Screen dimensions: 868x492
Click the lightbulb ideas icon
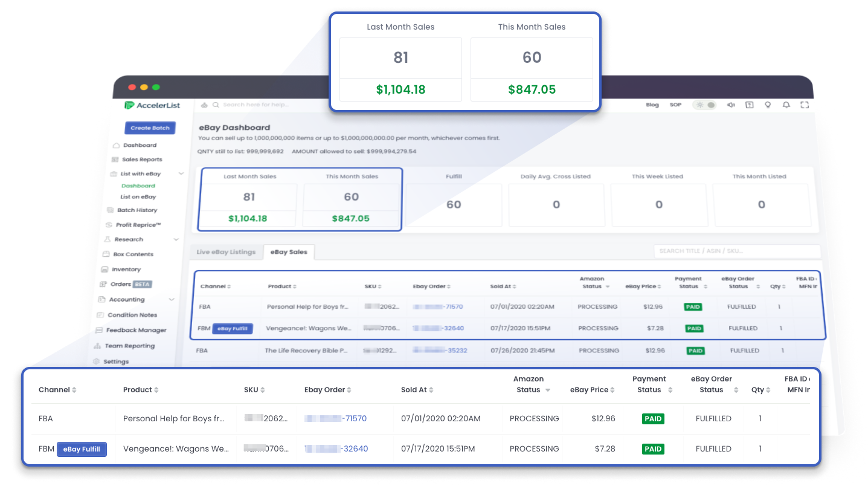coord(768,105)
